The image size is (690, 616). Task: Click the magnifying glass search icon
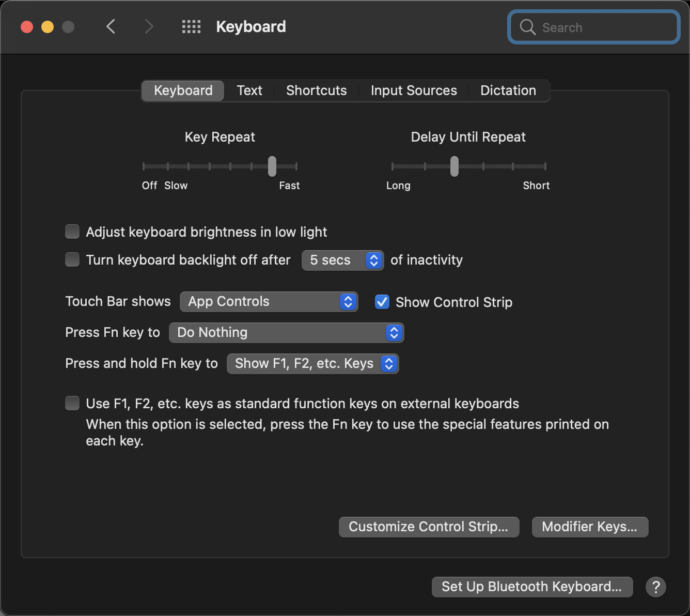click(527, 27)
